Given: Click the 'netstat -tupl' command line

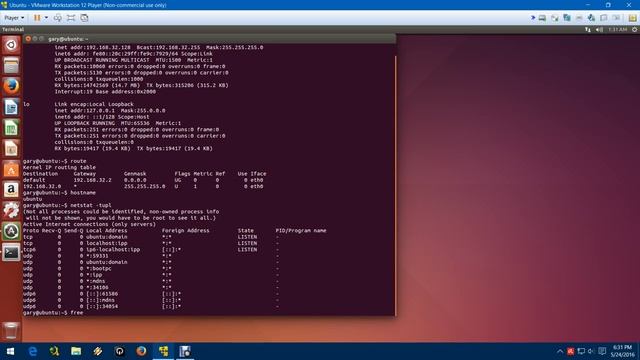Looking at the screenshot, I should coord(67,205).
